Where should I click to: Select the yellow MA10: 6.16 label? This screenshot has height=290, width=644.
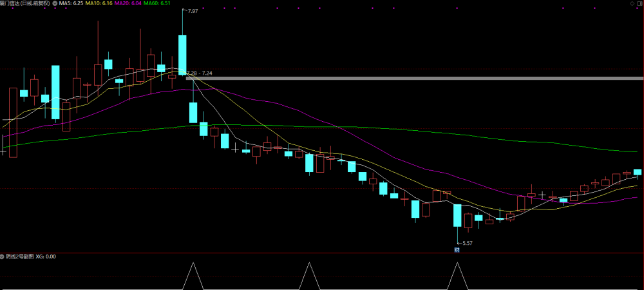pyautogui.click(x=98, y=3)
